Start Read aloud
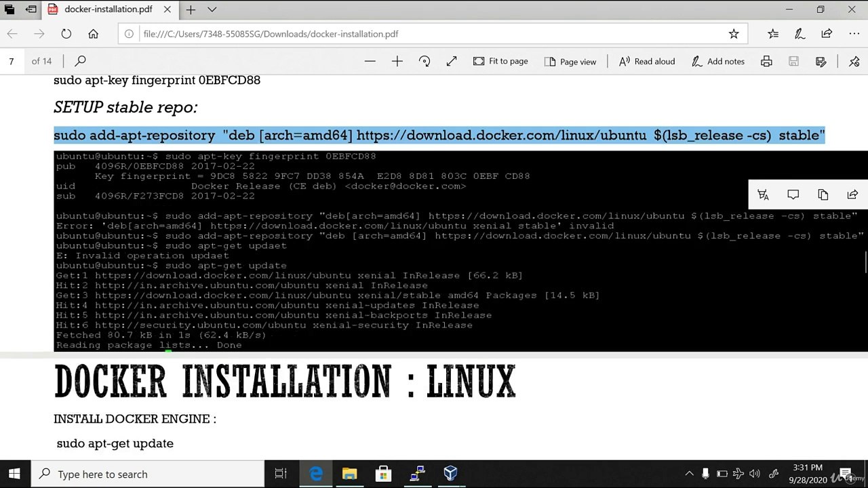This screenshot has width=868, height=488. coord(647,61)
